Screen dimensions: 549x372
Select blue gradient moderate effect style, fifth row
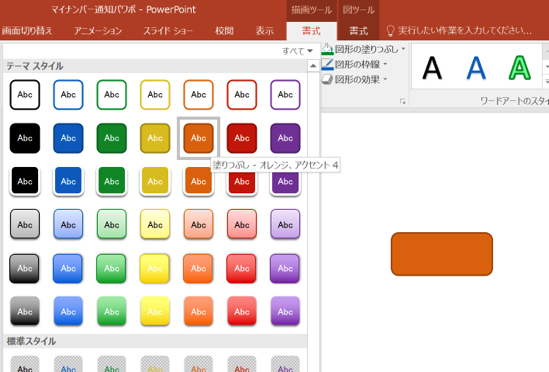tap(68, 268)
